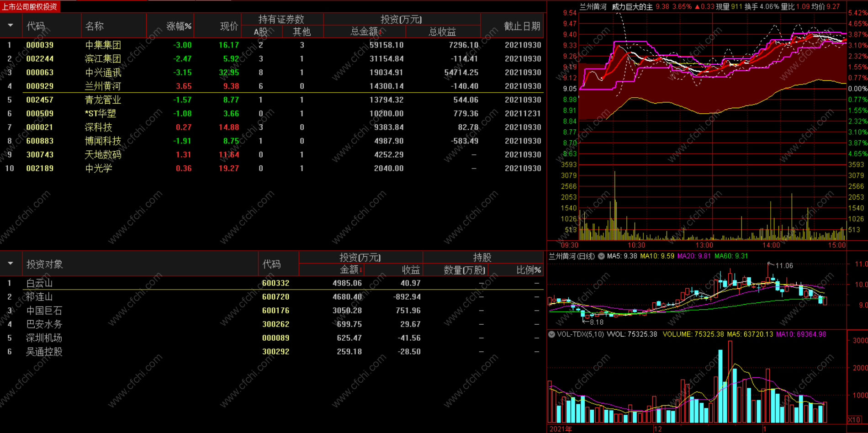868x433 pixels.
Task: Open the 投资对象 table menu arrow
Action: pos(10,264)
